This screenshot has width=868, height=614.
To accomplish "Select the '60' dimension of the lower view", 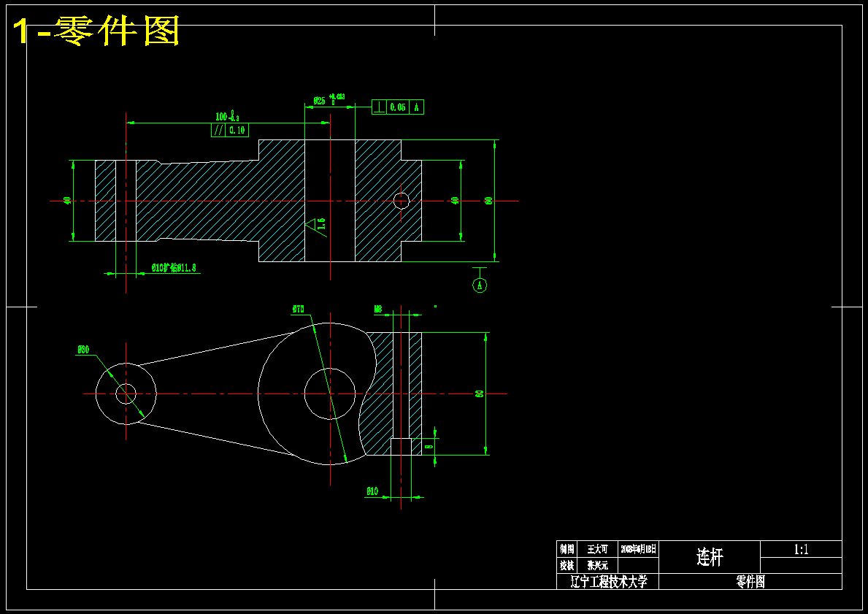I will [x=480, y=394].
